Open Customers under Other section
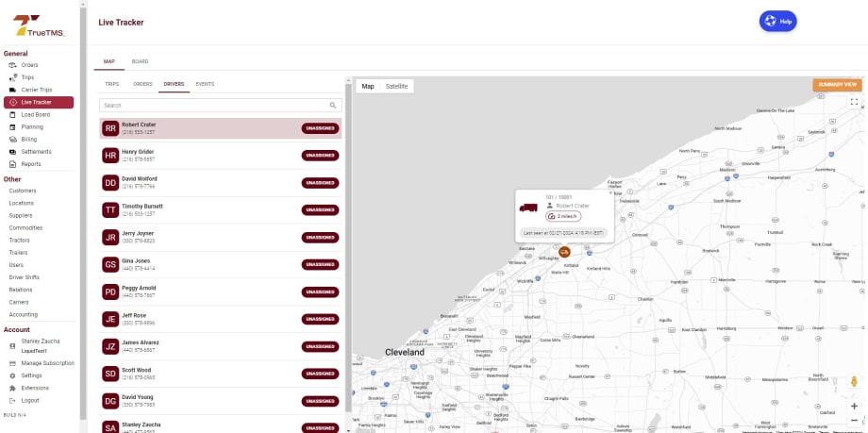 tap(23, 191)
